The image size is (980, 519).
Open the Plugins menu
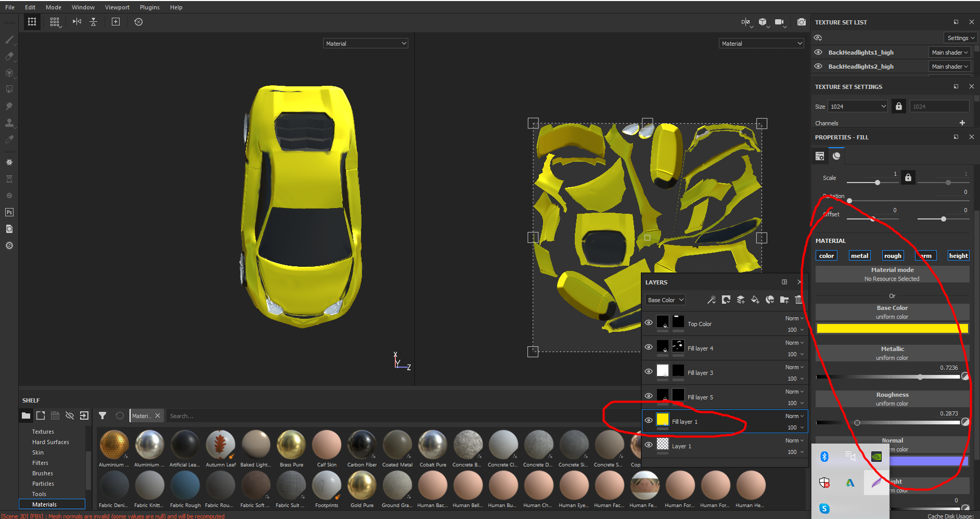pos(150,7)
